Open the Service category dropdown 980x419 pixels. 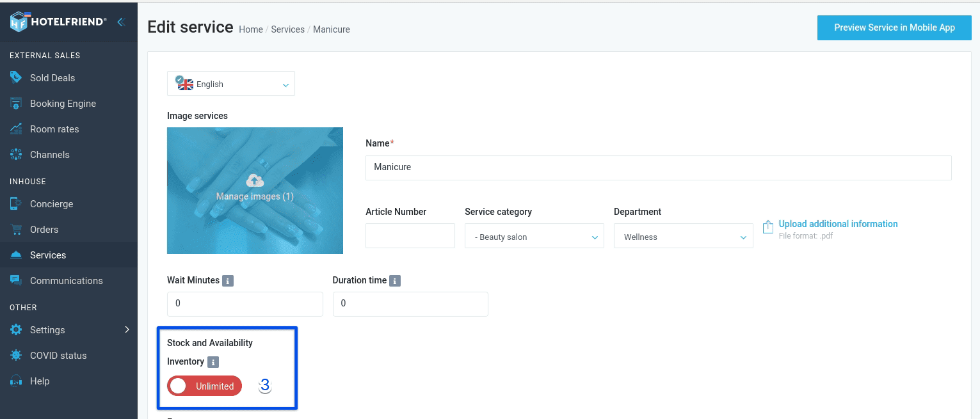534,236
